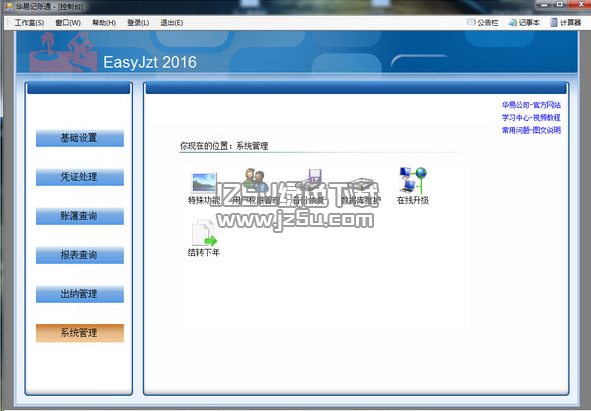This screenshot has width=591, height=411.
Task: Open the 常用问题-图文说明 link
Action: pos(531,130)
